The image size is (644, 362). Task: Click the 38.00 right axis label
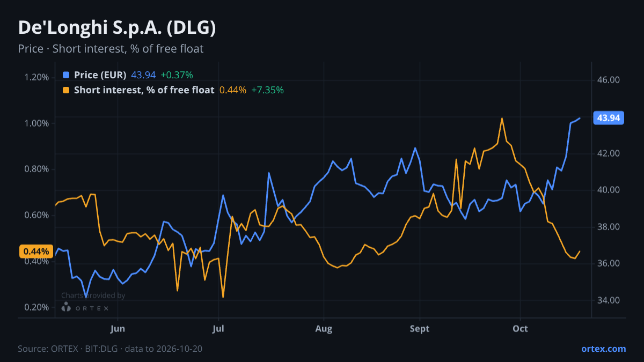tap(609, 227)
